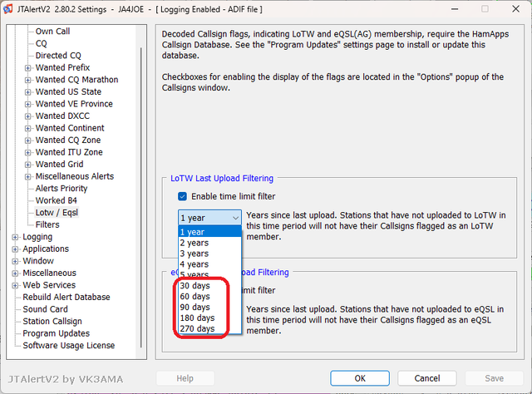
Task: Toggle Enable time limit filter for LoTW
Action: (x=182, y=196)
